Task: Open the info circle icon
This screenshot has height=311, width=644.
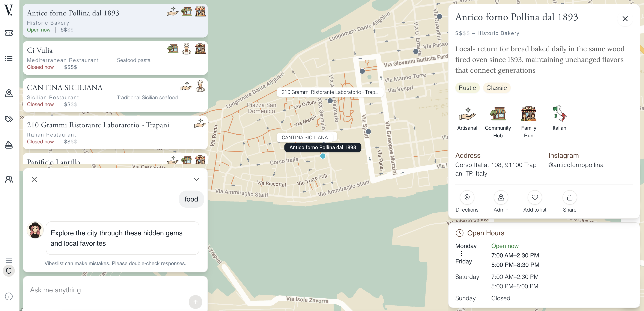Action: point(9,296)
